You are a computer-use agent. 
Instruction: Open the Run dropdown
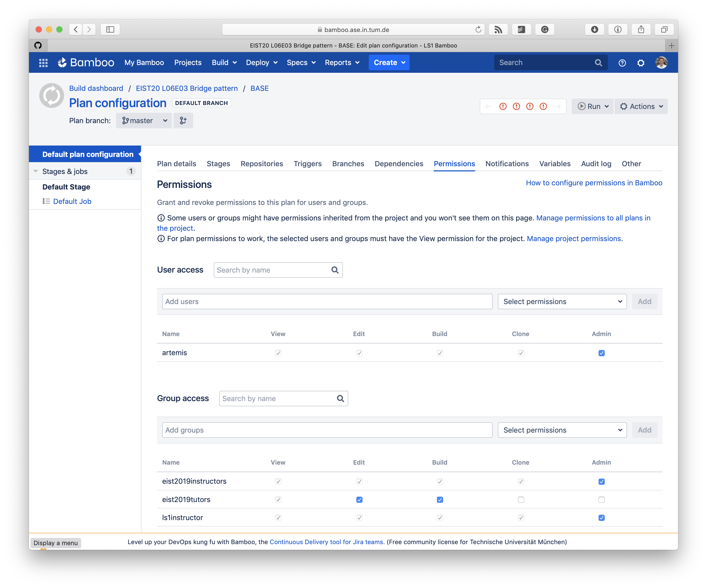pyautogui.click(x=593, y=106)
